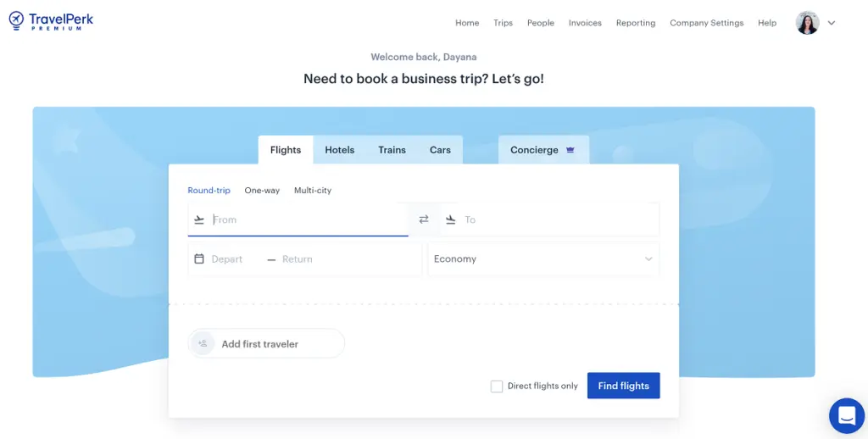Click the TravelPerk logo
The width and height of the screenshot is (868, 439).
point(51,21)
